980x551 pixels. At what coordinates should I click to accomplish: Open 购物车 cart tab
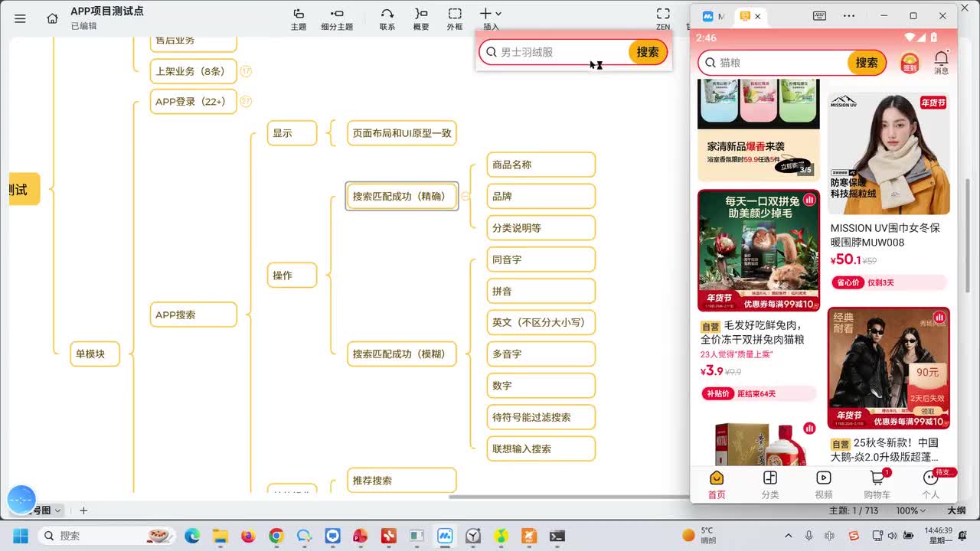point(877,485)
